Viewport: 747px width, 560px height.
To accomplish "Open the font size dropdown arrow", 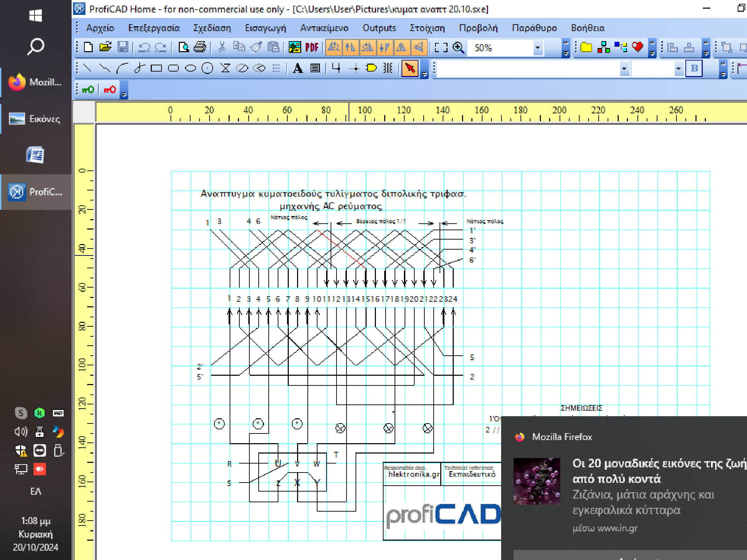I will tap(678, 68).
